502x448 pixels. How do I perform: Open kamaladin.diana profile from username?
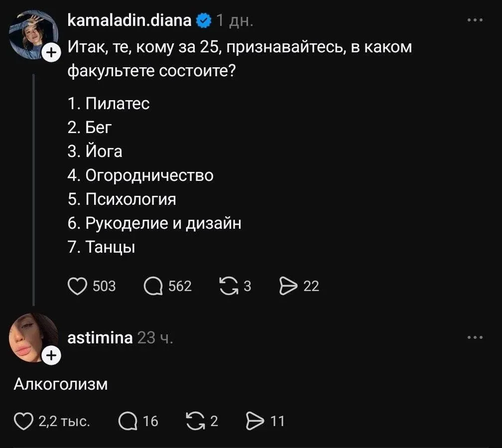pyautogui.click(x=129, y=20)
